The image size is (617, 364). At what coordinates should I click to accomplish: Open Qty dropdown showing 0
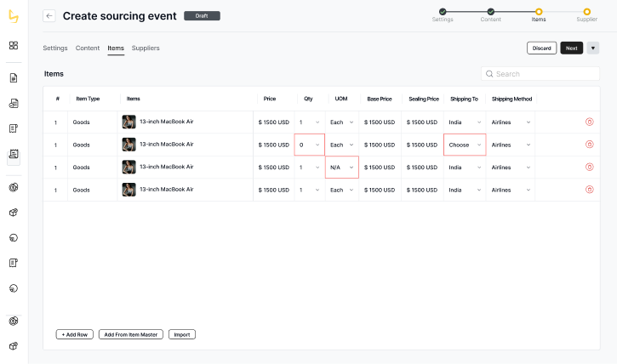point(310,145)
